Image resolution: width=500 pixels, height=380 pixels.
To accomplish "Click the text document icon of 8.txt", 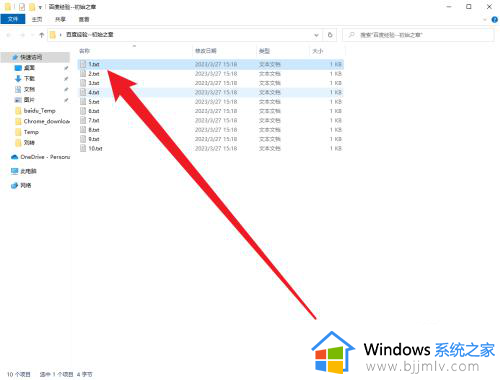I will point(83,130).
